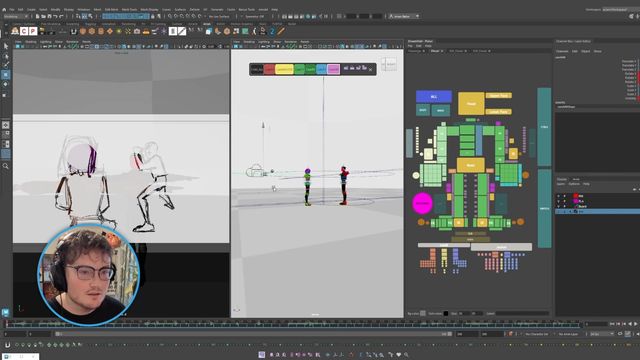Click the magnet 'U' shelf icon

74,31
